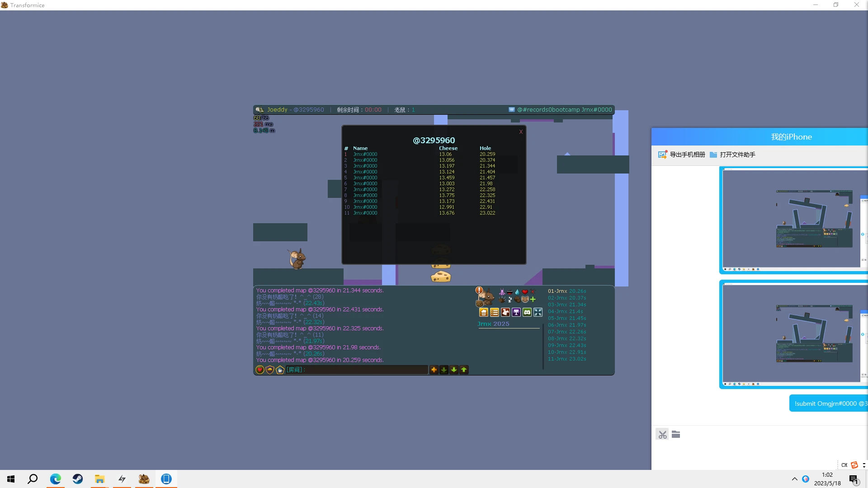868x488 pixels.
Task: Click the Sogou input method icon
Action: [854, 465]
